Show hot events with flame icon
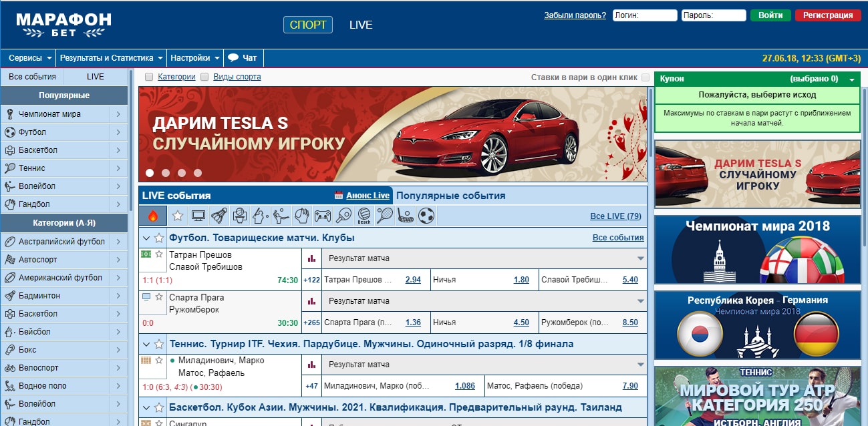This screenshot has height=426, width=868. click(153, 216)
